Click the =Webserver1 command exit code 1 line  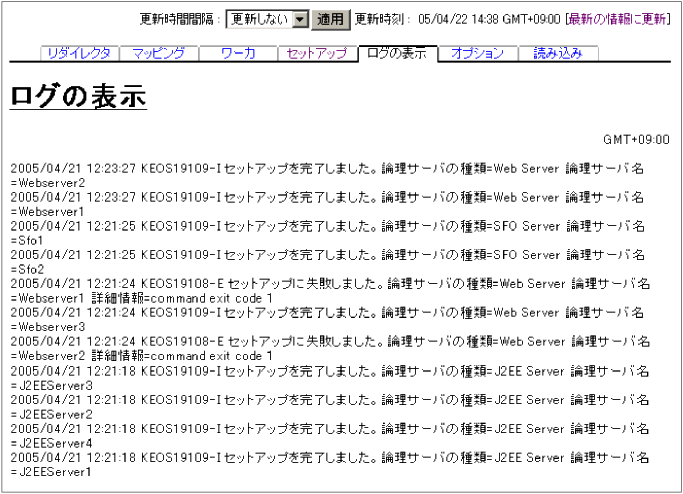(142, 298)
